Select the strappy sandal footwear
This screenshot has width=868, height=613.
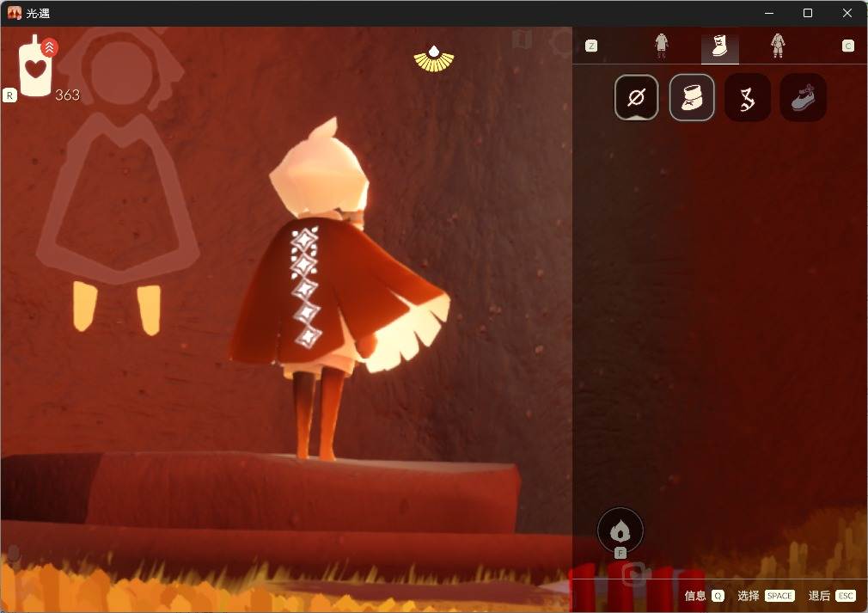coord(748,97)
